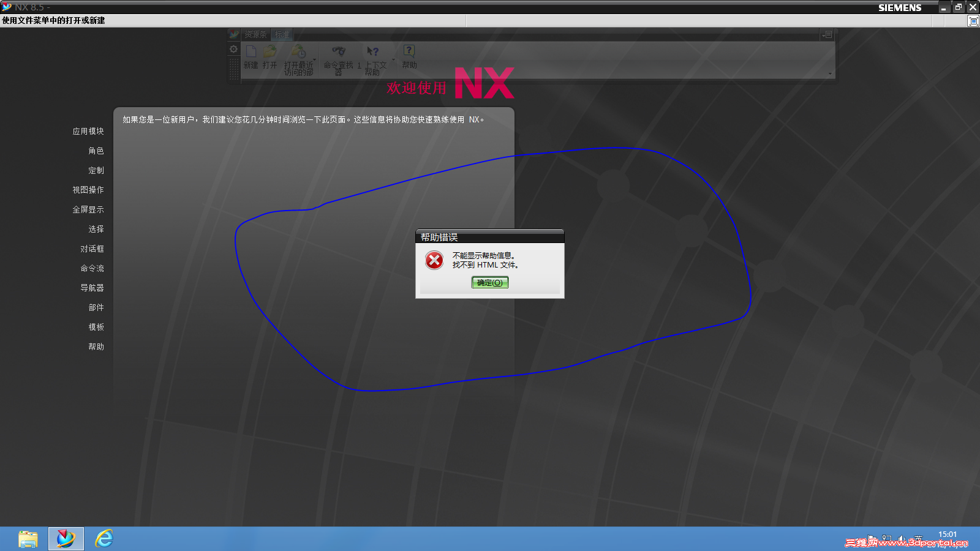The height and width of the screenshot is (551, 980).
Task: Launch the 命令查找器 binoculars icon
Action: tap(338, 51)
